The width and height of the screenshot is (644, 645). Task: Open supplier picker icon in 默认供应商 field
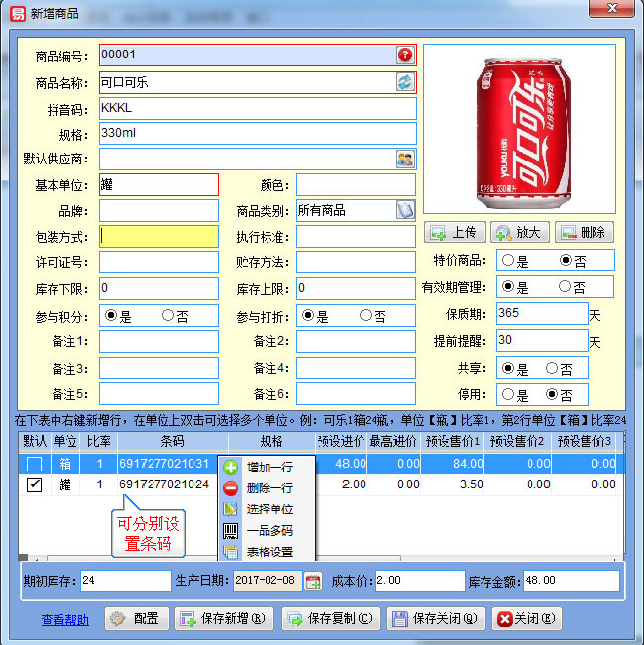404,159
